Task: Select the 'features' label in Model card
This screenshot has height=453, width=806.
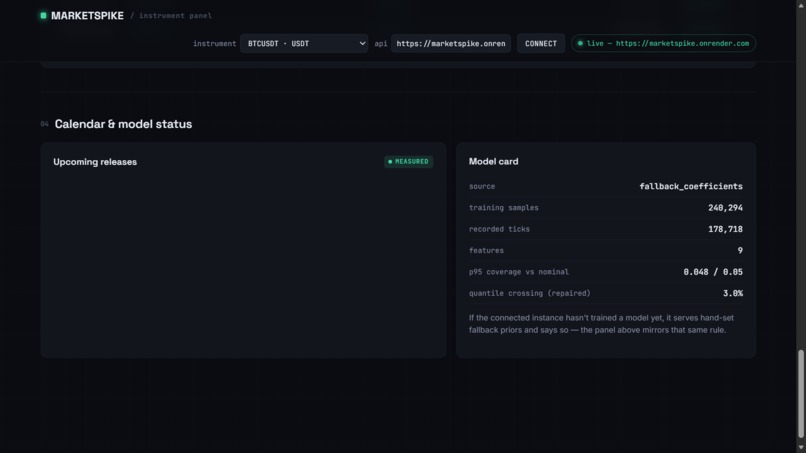Action: [486, 250]
